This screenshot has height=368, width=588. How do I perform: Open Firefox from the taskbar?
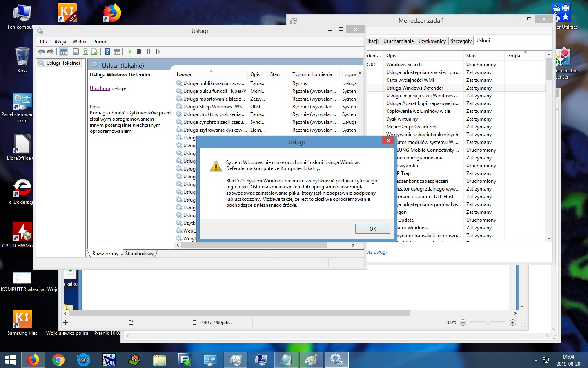pyautogui.click(x=33, y=360)
